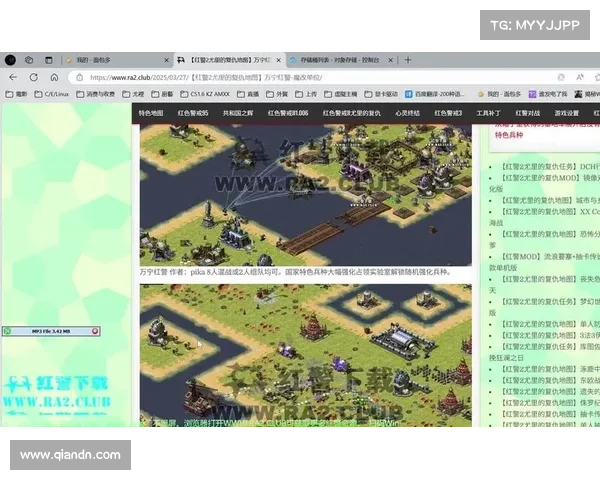Image resolution: width=600 pixels, height=480 pixels.
Task: Open the 红色警戒95 menu item
Action: point(193,113)
